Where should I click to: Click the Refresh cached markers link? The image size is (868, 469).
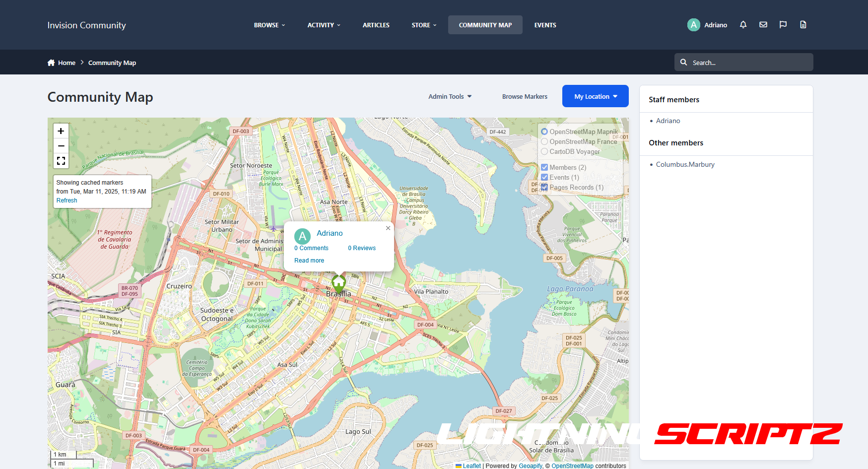67,201
